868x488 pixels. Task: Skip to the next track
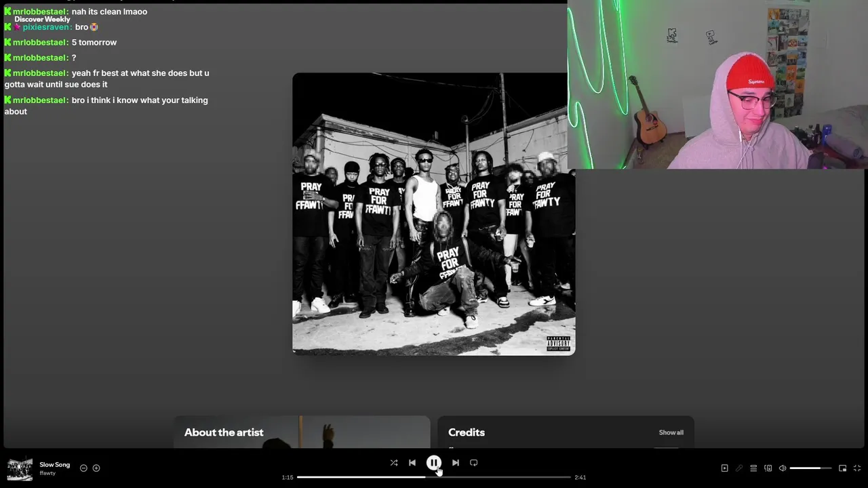[x=456, y=463]
